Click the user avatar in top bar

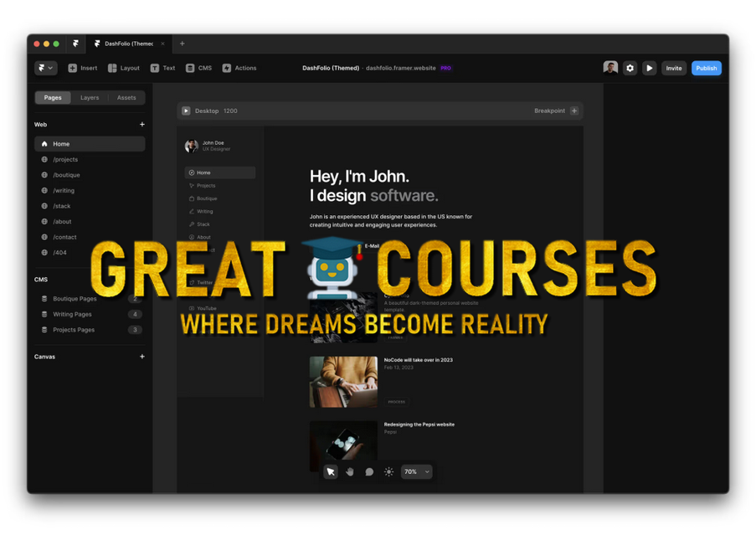[610, 68]
